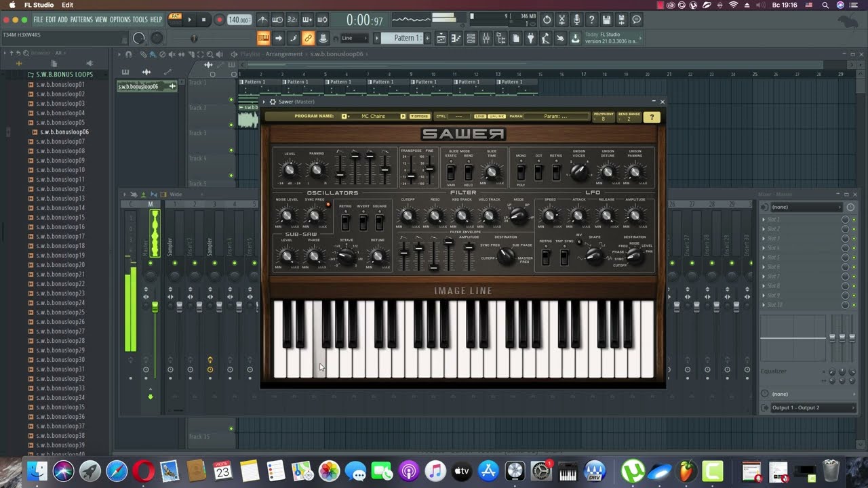Click the s.w.b.bonusloop06 clip in the picker
868x488 pixels.
147,86
